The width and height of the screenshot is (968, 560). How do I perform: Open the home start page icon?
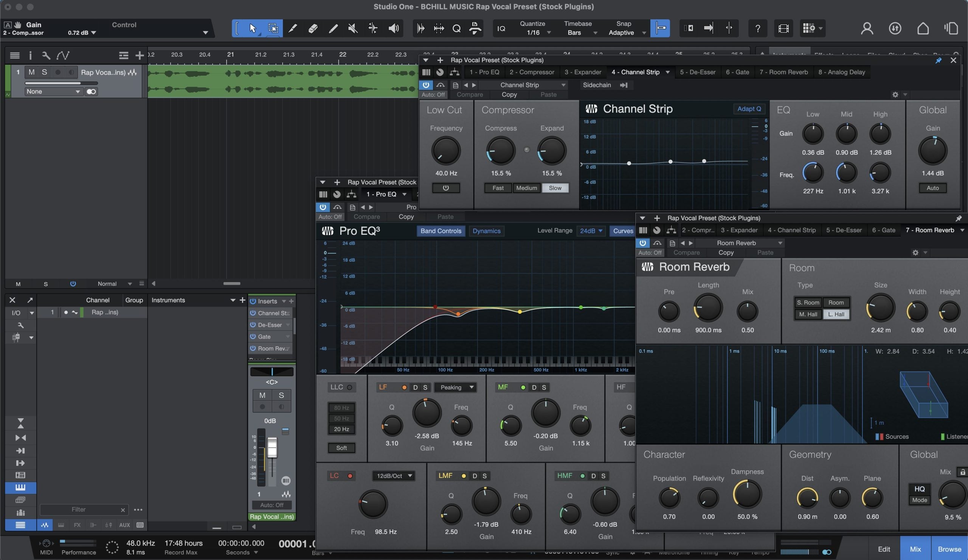tap(923, 28)
